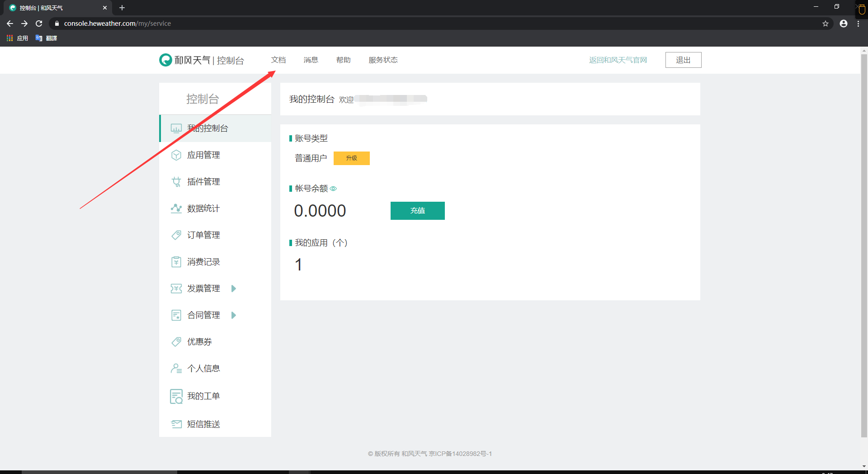The width and height of the screenshot is (868, 474).
Task: Open 应用管理 in the sidebar
Action: 215,155
